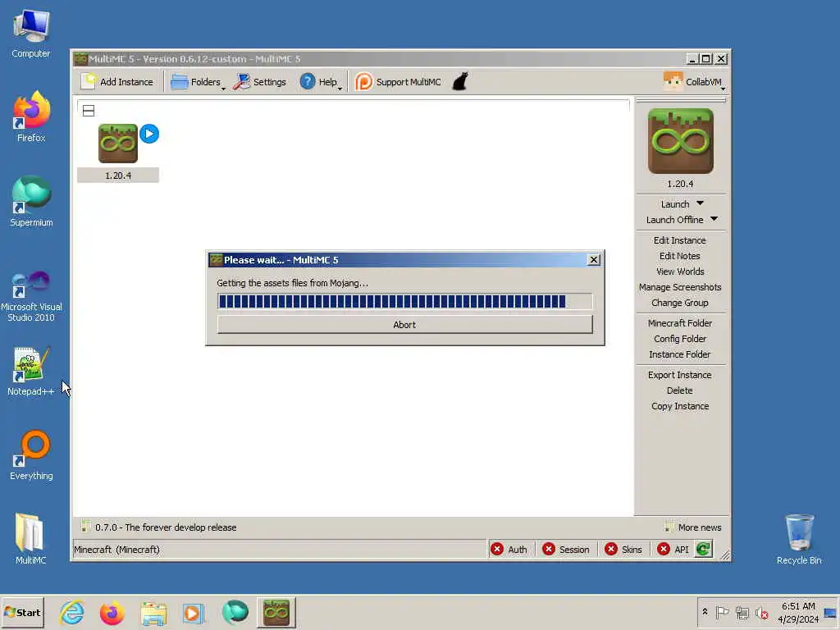Image resolution: width=840 pixels, height=630 pixels.
Task: Select the Recycle Bin desktop icon
Action: coord(799,540)
